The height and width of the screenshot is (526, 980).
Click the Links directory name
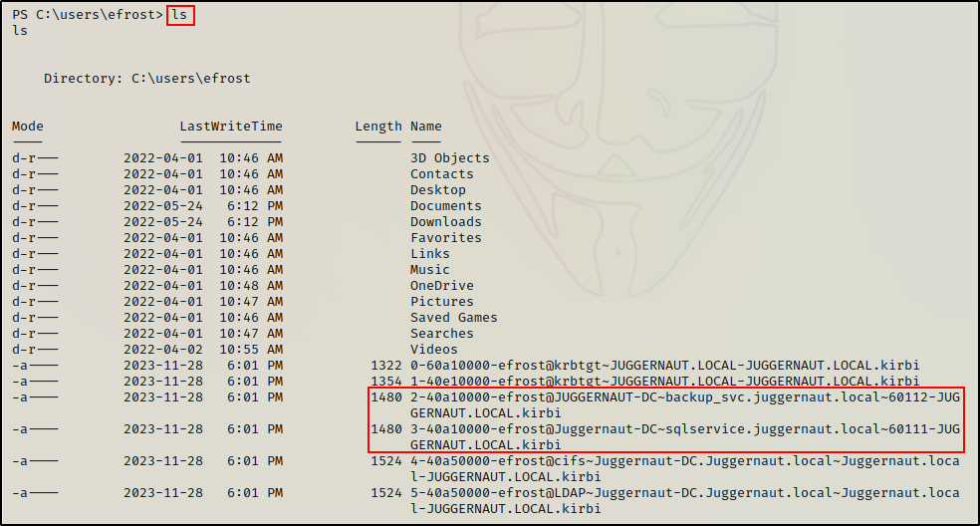point(430,254)
